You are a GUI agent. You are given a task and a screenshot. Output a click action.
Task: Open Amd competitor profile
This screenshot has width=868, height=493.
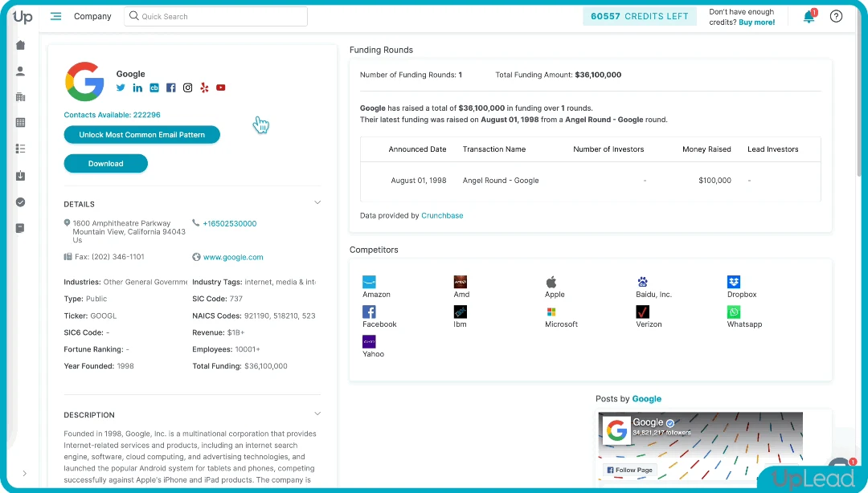click(x=461, y=287)
